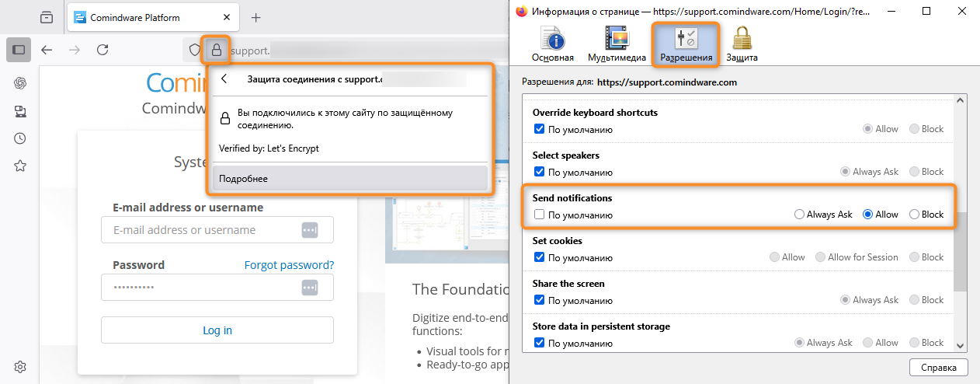
Task: Reload the page with the refresh icon
Action: tap(103, 50)
